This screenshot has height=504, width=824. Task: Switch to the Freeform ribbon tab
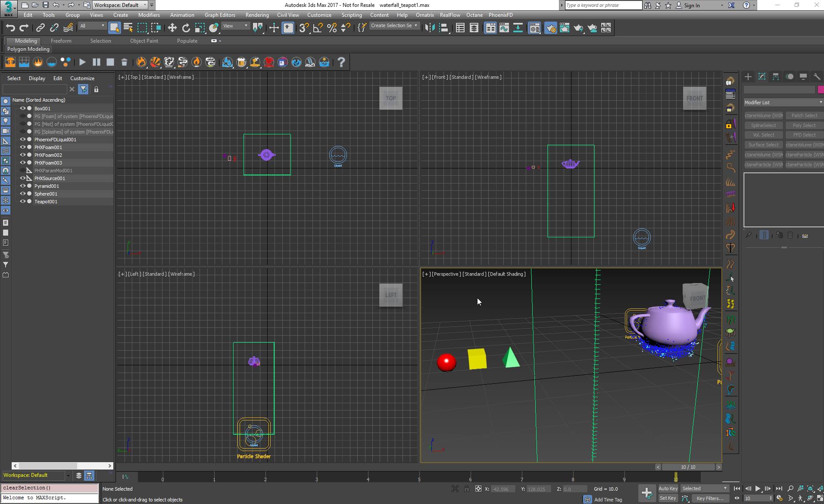[x=61, y=41]
